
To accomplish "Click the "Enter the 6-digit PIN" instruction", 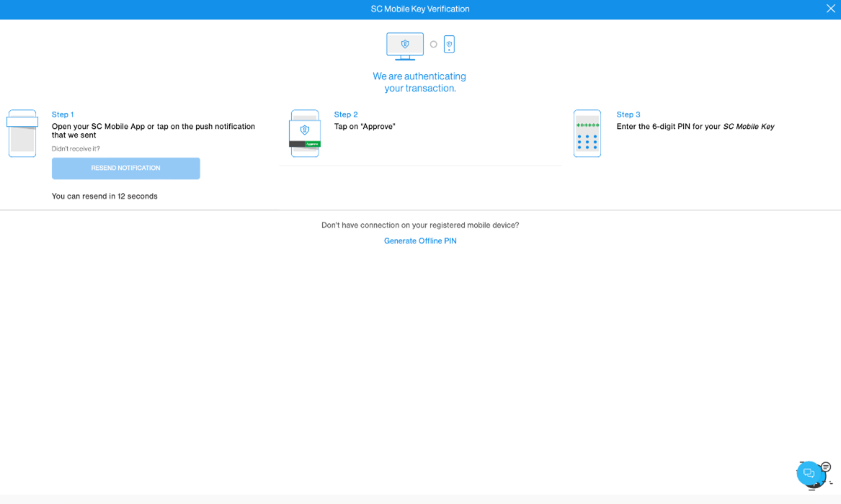I will point(695,127).
